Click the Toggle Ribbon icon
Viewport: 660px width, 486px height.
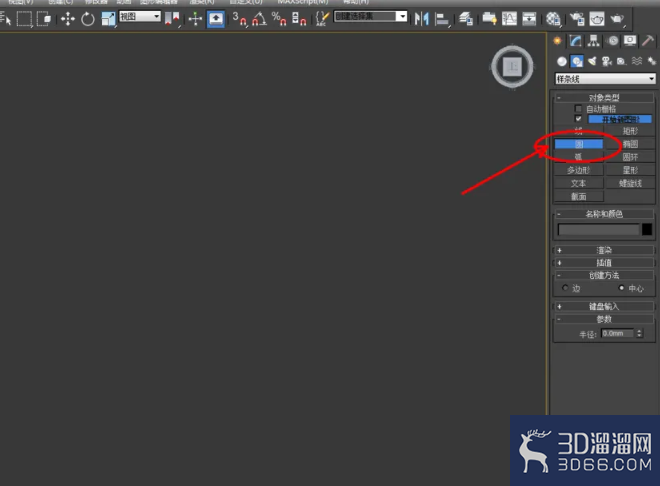point(489,19)
